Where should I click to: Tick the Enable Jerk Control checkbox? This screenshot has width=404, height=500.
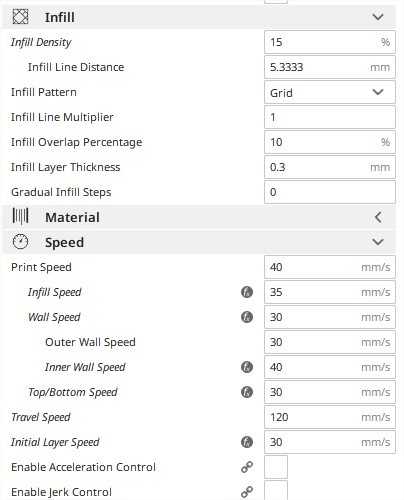point(276,491)
